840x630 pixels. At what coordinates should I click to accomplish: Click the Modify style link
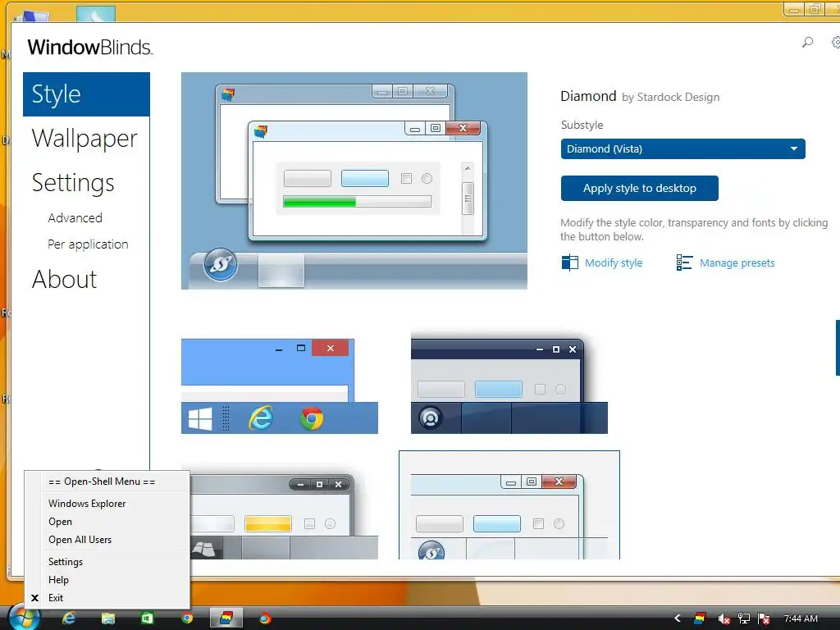pos(614,263)
